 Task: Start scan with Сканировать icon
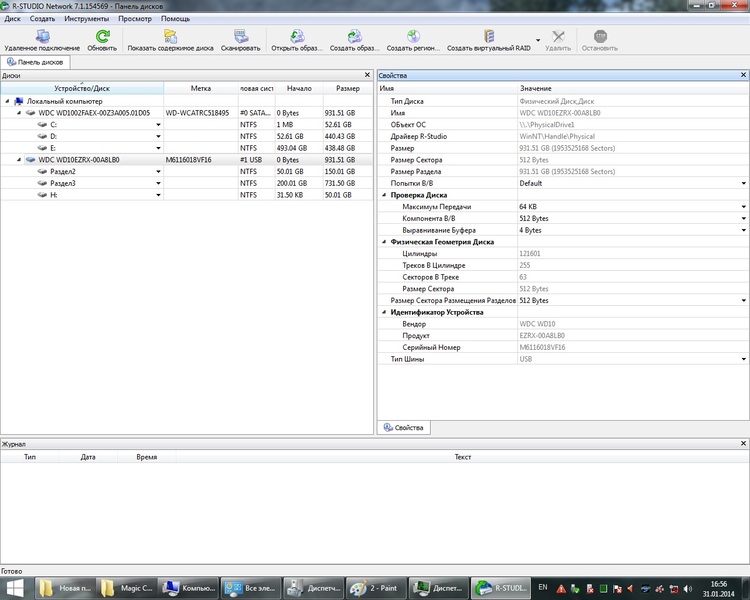pyautogui.click(x=240, y=36)
